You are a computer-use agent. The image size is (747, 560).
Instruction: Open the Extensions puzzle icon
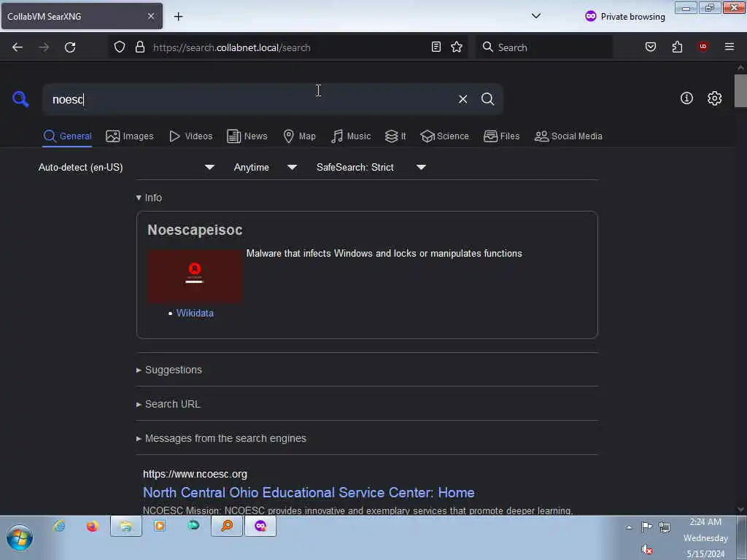point(677,47)
